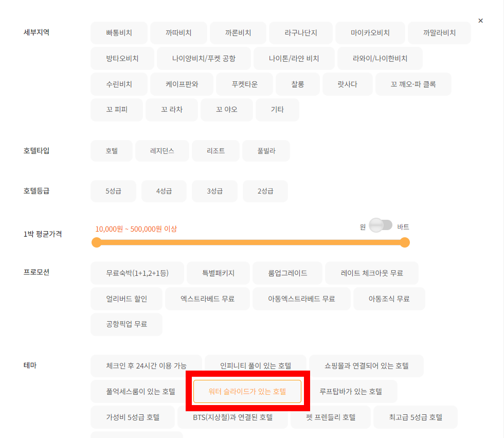This screenshot has width=504, height=438.
Task: Select theme 가성비 5성급 호텔
Action: point(133,417)
